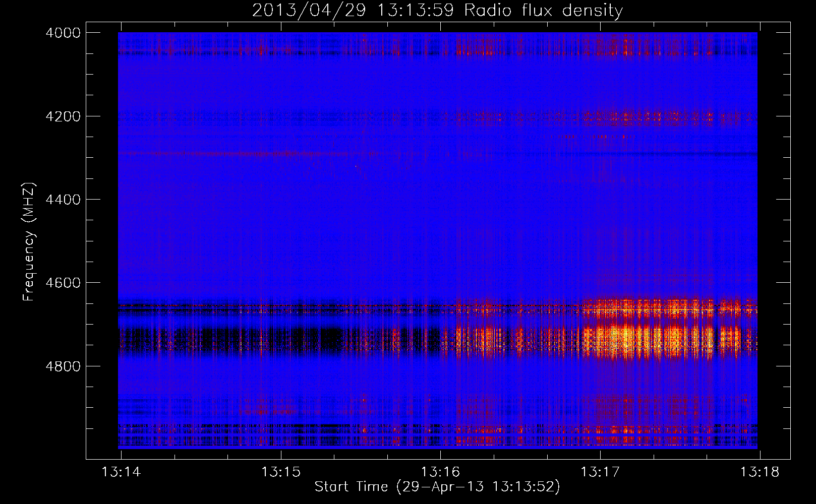Click the "Start Time (29-Apr-13 13:13:52)" label
This screenshot has width=816, height=504.
tap(437, 487)
